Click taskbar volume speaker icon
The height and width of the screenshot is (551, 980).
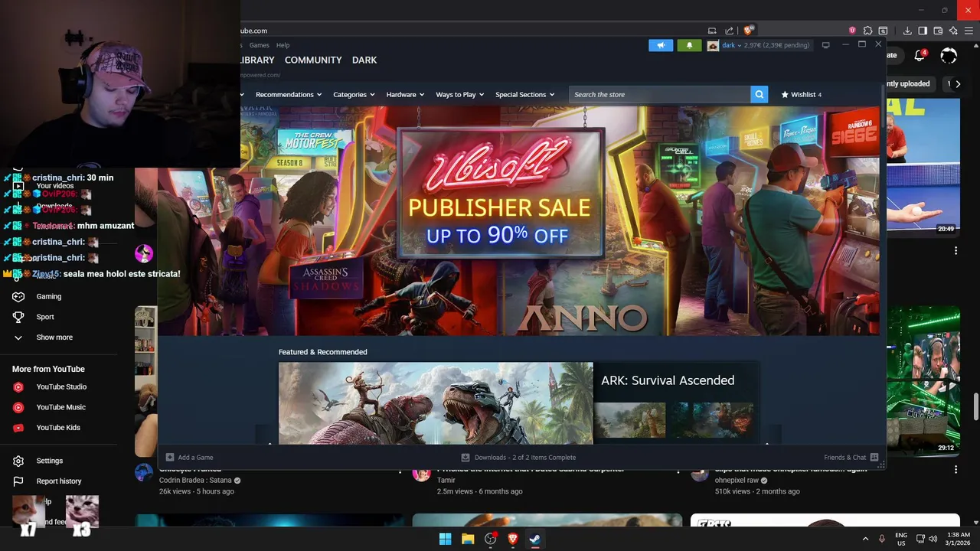point(933,539)
